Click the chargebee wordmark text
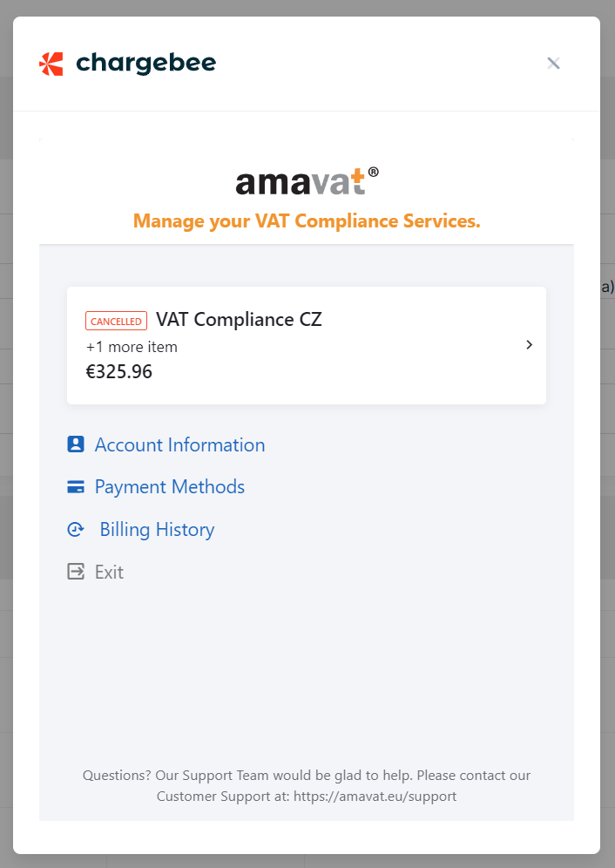This screenshot has width=615, height=868. coord(146,64)
